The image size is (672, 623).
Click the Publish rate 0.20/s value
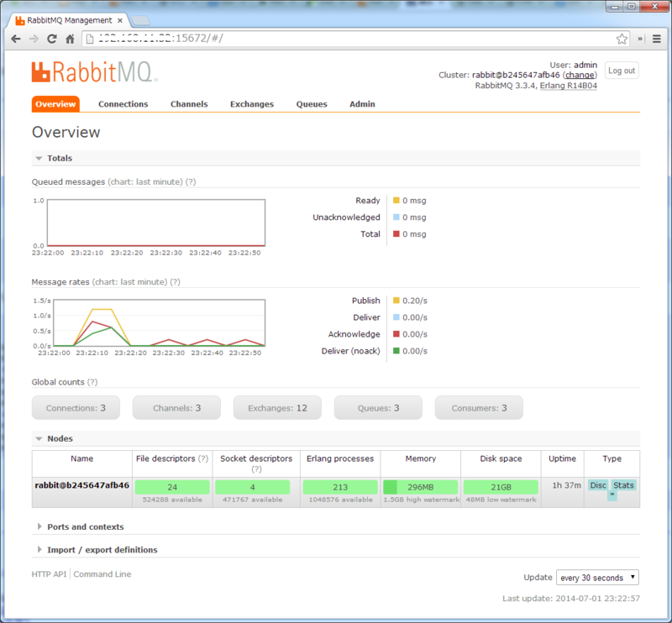414,301
